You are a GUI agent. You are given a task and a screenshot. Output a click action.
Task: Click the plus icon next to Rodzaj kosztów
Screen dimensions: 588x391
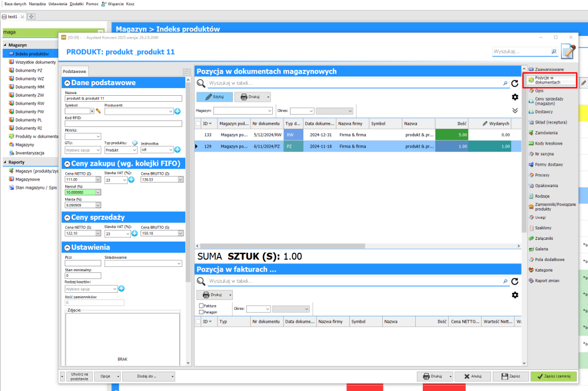tap(121, 289)
